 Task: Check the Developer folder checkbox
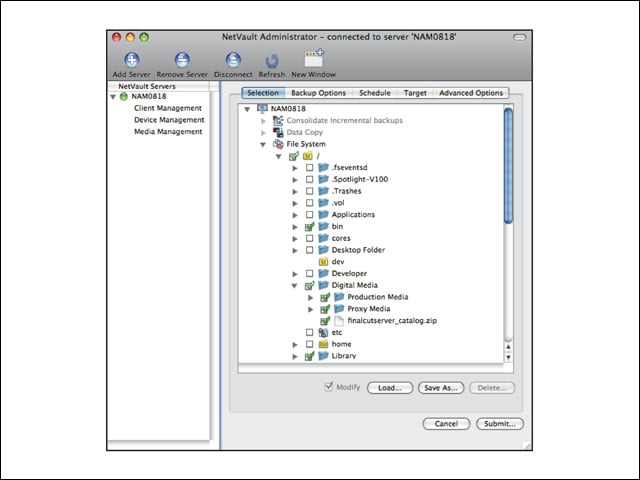pyautogui.click(x=309, y=273)
